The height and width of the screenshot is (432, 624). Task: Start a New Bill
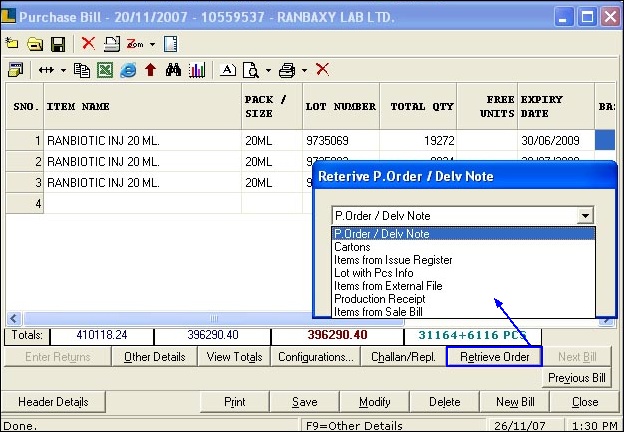click(515, 402)
